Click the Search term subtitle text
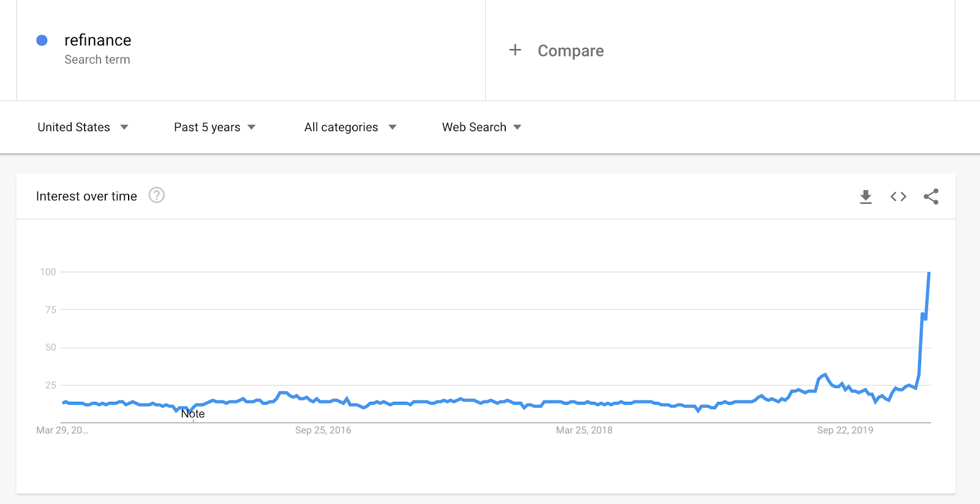Screen dimensions: 980x504 click(x=97, y=60)
